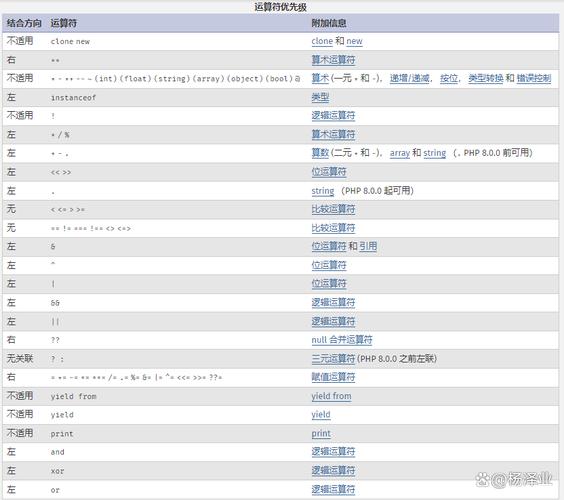The height and width of the screenshot is (500, 564).
Task: Follow the 逻辑运算符 link in the ! row
Action: click(x=333, y=116)
